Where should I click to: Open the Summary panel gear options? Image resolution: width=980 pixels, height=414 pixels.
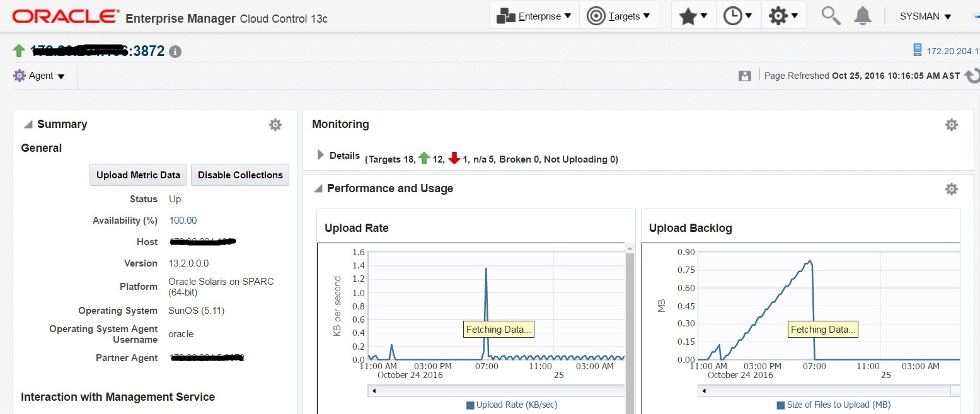pyautogui.click(x=275, y=125)
